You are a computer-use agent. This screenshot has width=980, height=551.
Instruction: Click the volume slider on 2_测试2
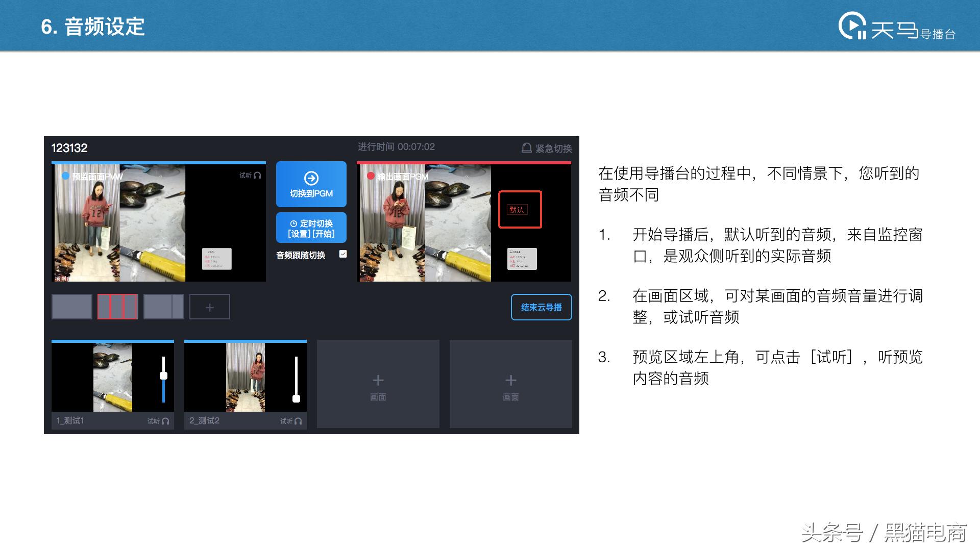[x=296, y=398]
